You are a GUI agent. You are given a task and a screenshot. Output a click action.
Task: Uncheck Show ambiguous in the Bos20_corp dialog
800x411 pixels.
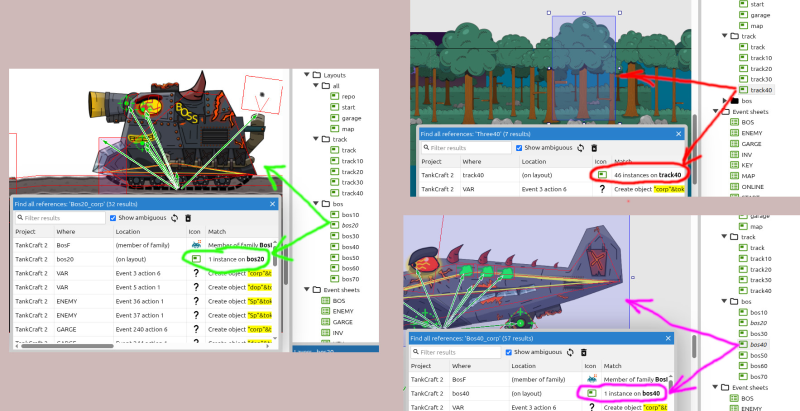point(112,217)
